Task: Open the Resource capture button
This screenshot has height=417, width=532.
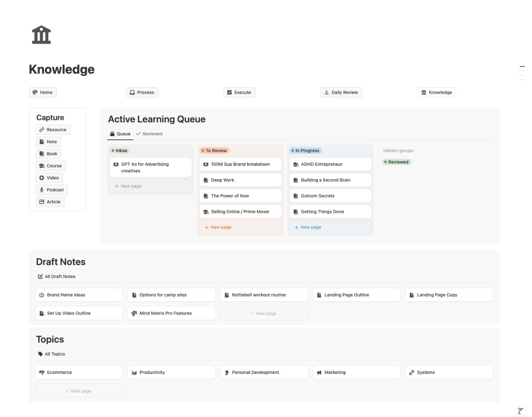Action: tap(53, 130)
